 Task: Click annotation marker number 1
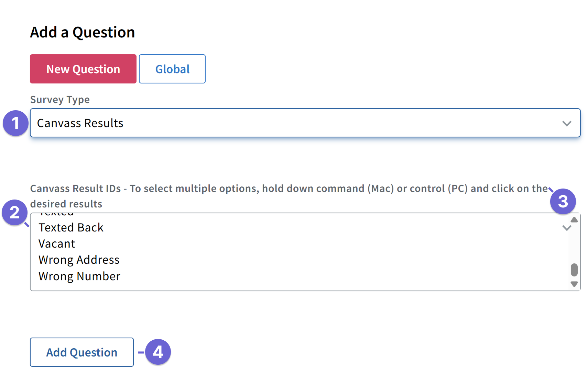[15, 123]
